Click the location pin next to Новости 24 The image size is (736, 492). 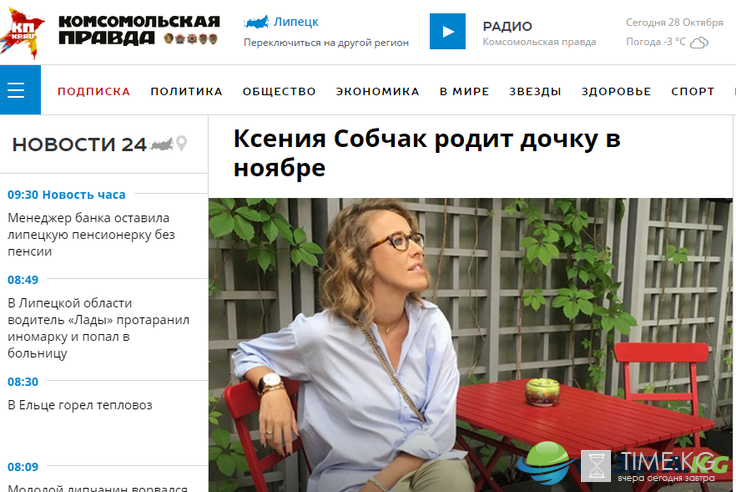(181, 143)
